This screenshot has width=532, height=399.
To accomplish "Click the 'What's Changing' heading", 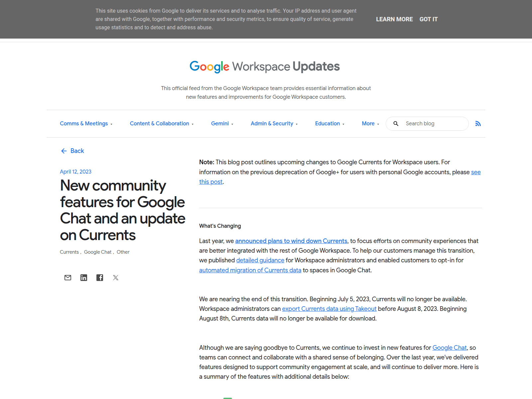I will point(220,226).
